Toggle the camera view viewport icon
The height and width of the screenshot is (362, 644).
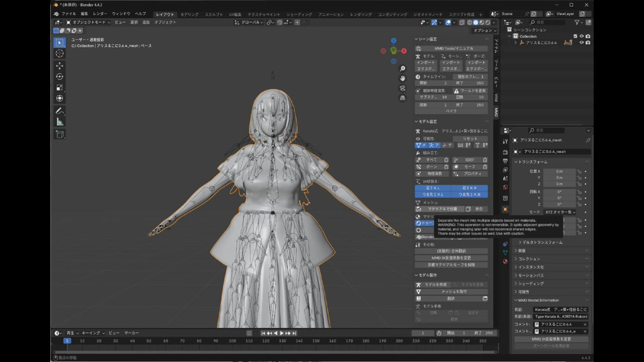402,88
